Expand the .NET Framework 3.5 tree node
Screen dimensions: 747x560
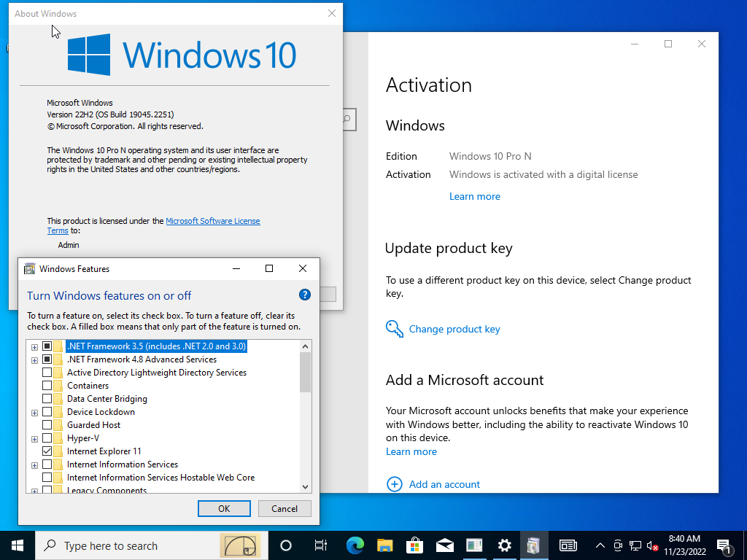(34, 346)
